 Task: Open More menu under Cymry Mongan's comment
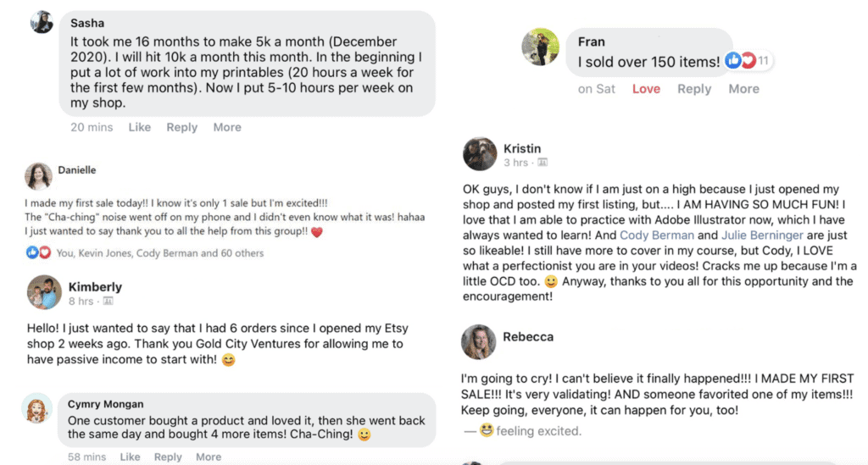pyautogui.click(x=209, y=457)
